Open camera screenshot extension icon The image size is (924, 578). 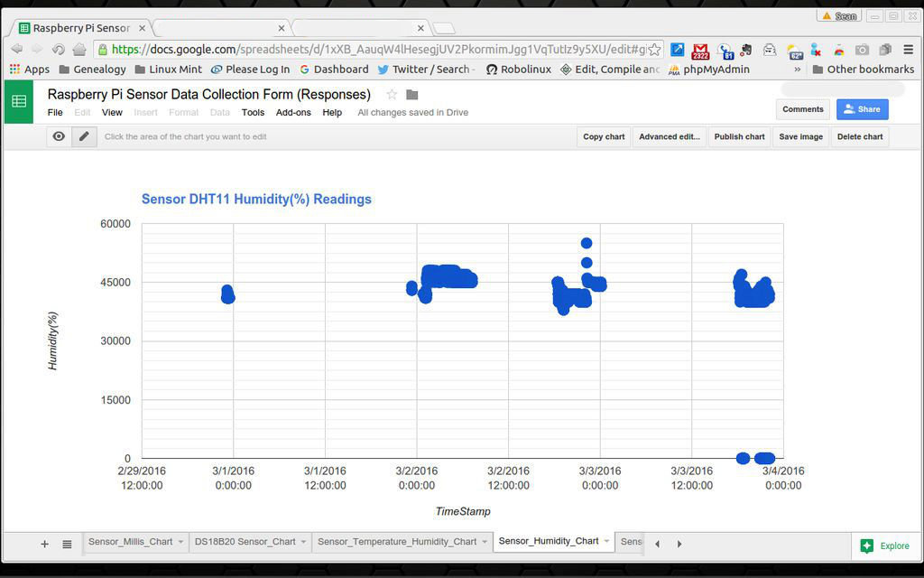862,51
